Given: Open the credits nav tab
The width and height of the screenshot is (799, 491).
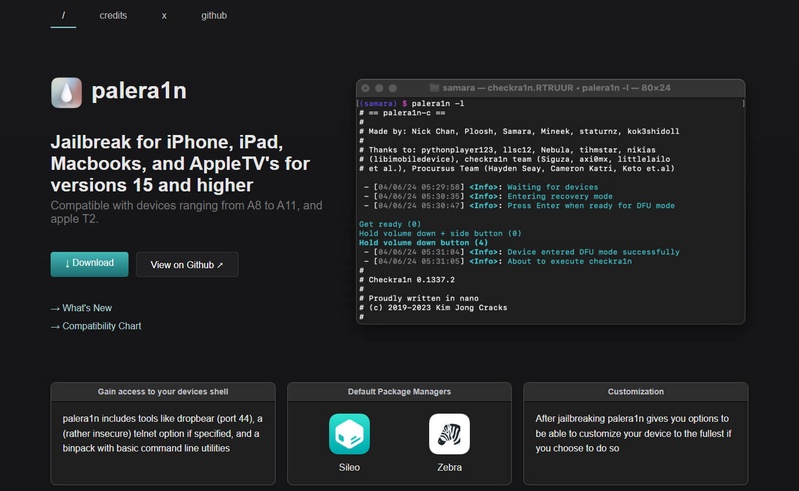Looking at the screenshot, I should (113, 15).
